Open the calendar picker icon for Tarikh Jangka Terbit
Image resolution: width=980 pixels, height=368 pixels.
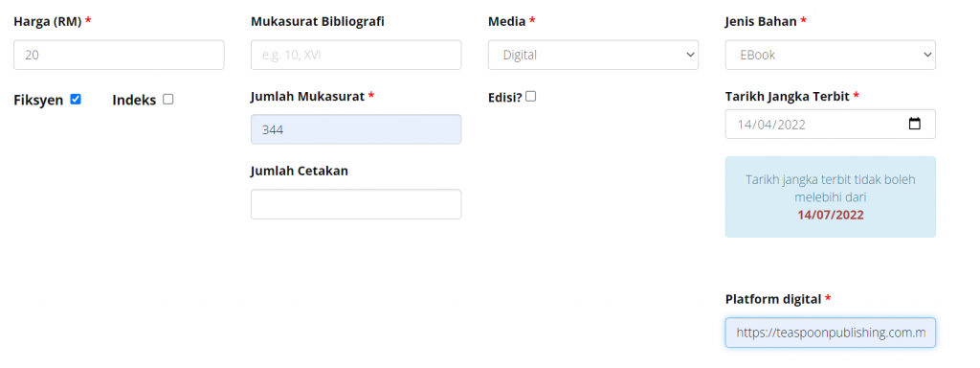914,124
